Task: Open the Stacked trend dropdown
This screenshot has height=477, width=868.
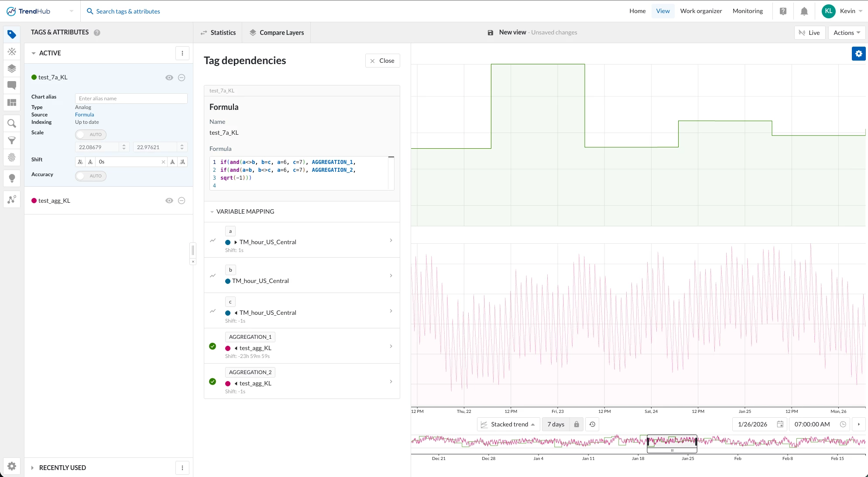Action: (x=509, y=424)
